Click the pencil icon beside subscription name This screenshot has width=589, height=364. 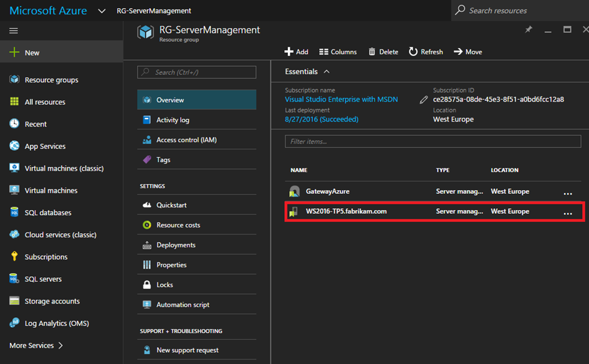424,100
